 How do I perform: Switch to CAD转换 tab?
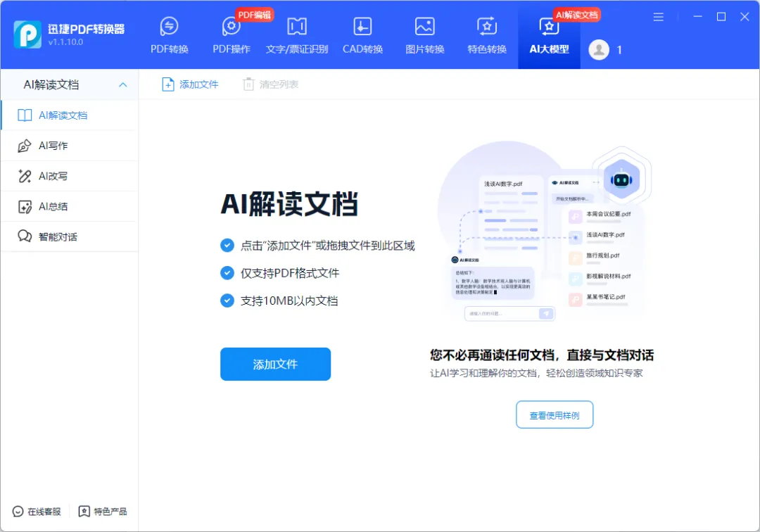[x=362, y=35]
